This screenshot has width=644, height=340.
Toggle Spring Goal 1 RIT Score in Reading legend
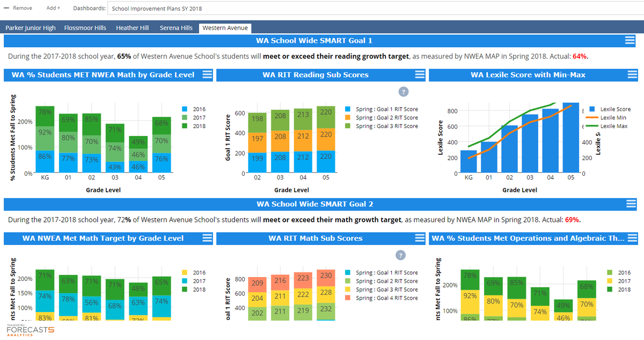click(x=382, y=109)
